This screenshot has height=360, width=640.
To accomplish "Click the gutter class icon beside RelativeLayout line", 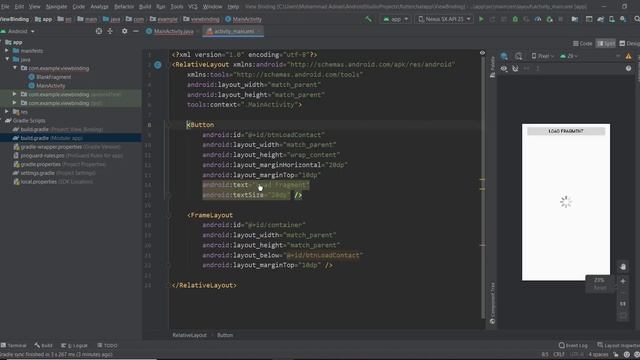I will coord(158,65).
